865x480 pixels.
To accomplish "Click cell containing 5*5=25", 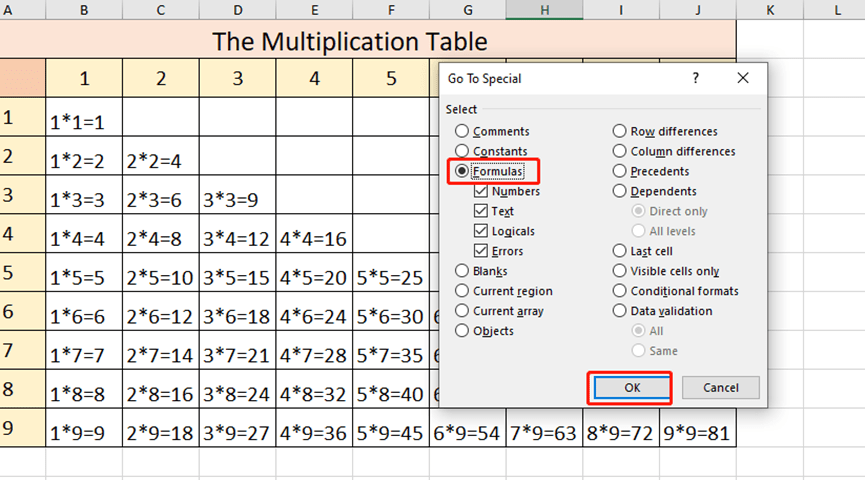I will [x=391, y=272].
